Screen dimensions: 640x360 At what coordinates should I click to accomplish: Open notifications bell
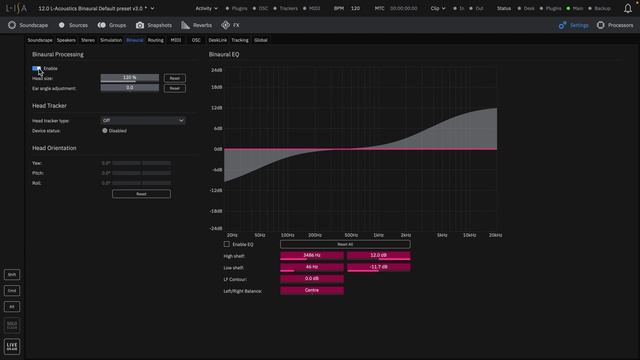tap(628, 8)
